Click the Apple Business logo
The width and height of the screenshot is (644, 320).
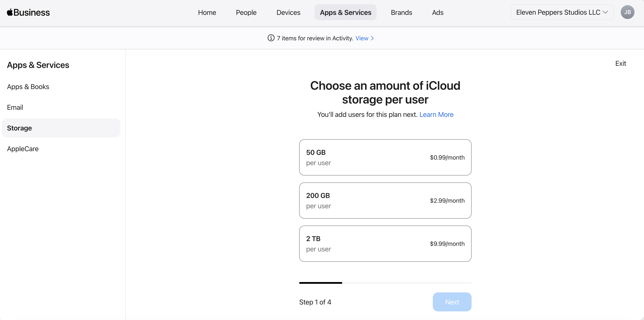[28, 12]
